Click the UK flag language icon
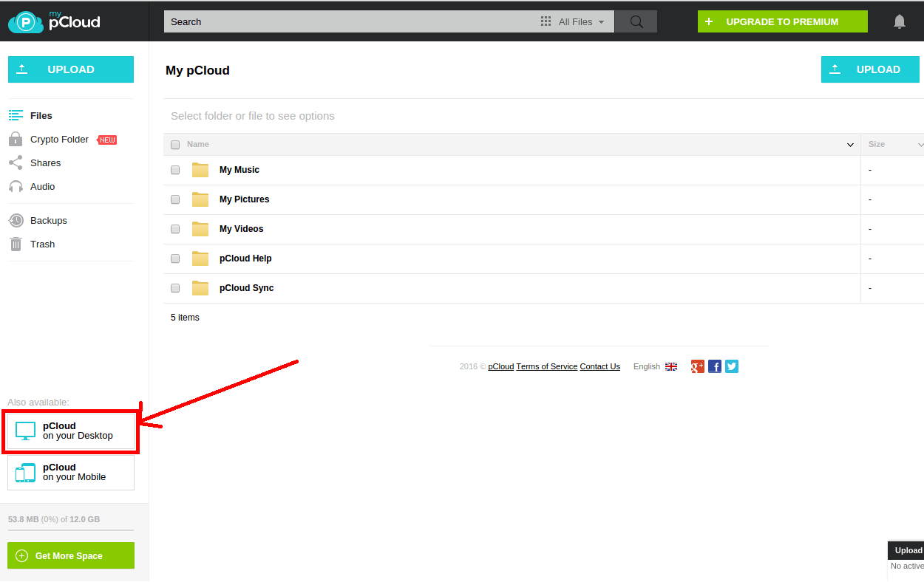 click(671, 366)
